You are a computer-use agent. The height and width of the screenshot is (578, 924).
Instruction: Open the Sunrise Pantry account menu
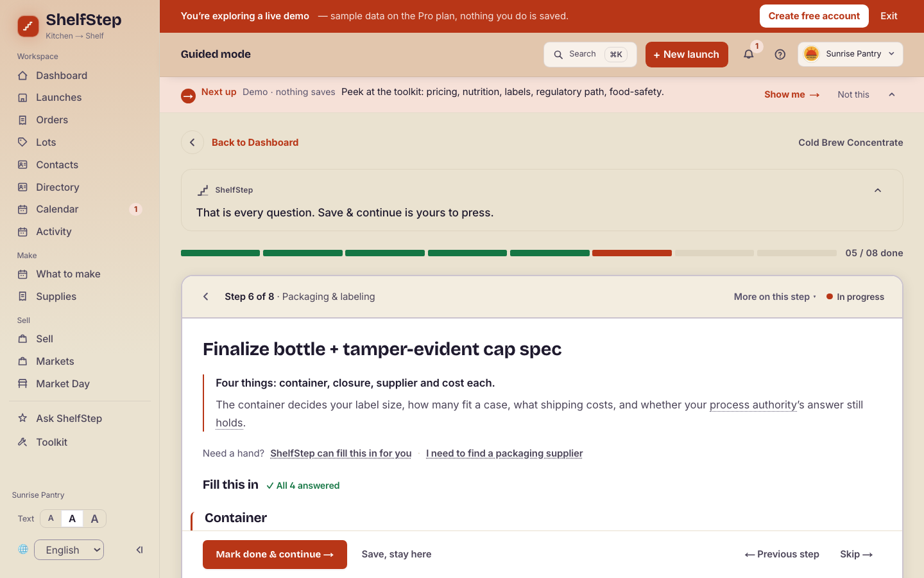pyautogui.click(x=850, y=54)
